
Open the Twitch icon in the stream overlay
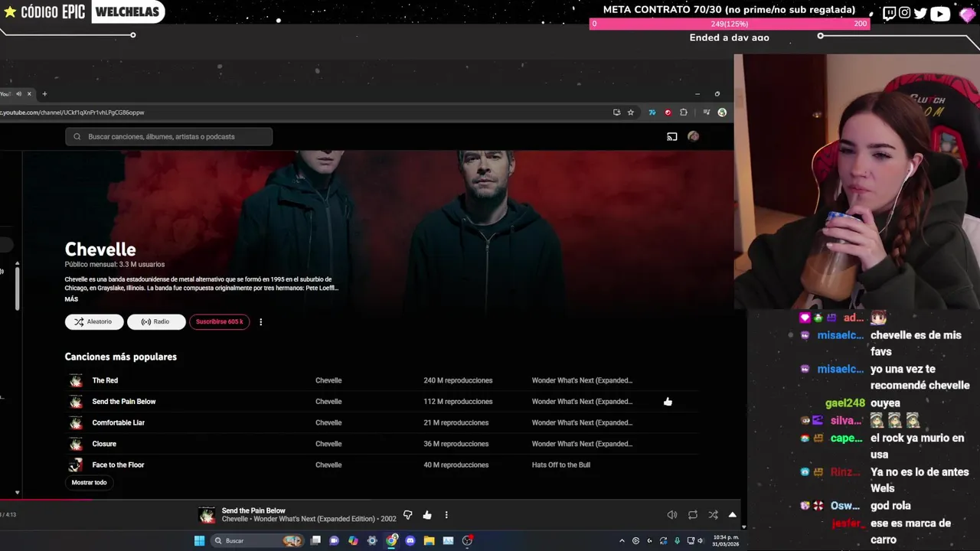889,13
